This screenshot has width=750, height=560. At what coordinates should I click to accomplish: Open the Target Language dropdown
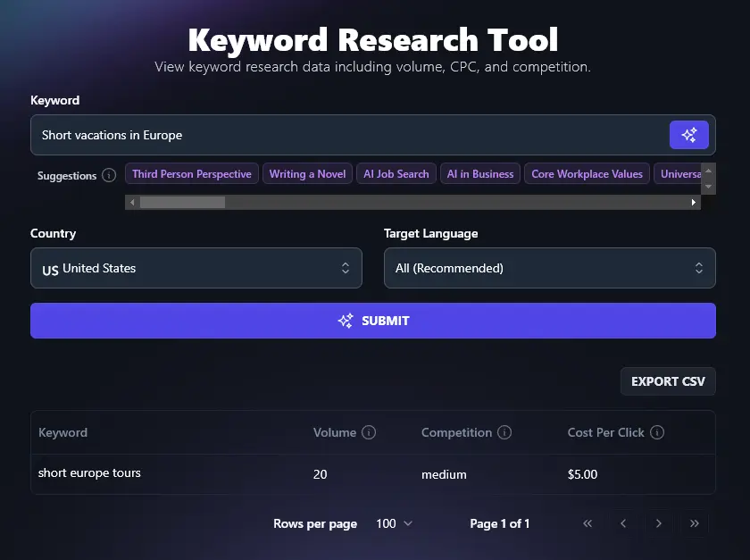(x=549, y=267)
